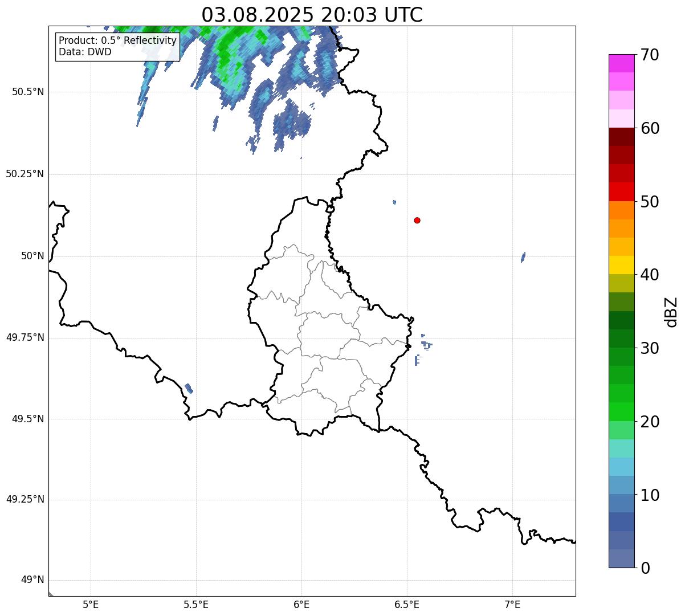Select the bright red 50 dBZ colorbar segment

click(x=622, y=191)
